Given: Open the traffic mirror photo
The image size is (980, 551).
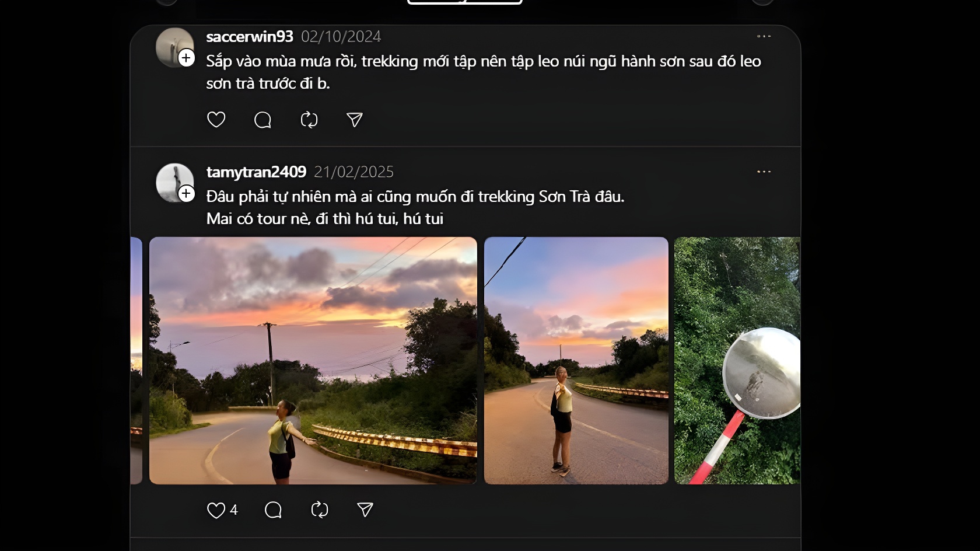Looking at the screenshot, I should (737, 360).
